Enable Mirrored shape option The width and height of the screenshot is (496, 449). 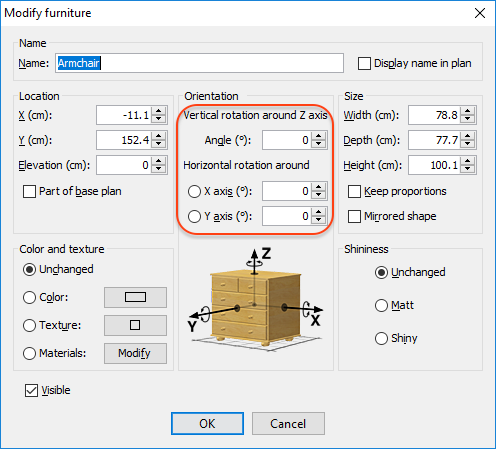pos(354,216)
